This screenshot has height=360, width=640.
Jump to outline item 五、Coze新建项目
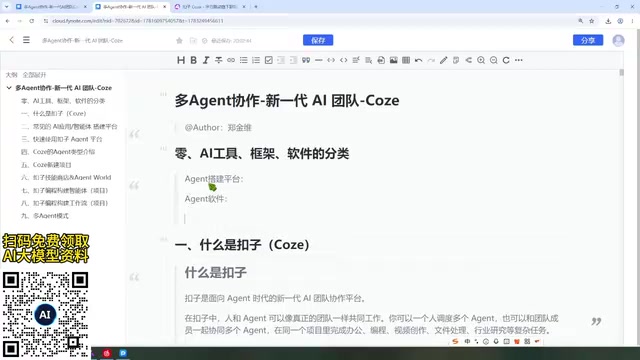click(x=46, y=165)
